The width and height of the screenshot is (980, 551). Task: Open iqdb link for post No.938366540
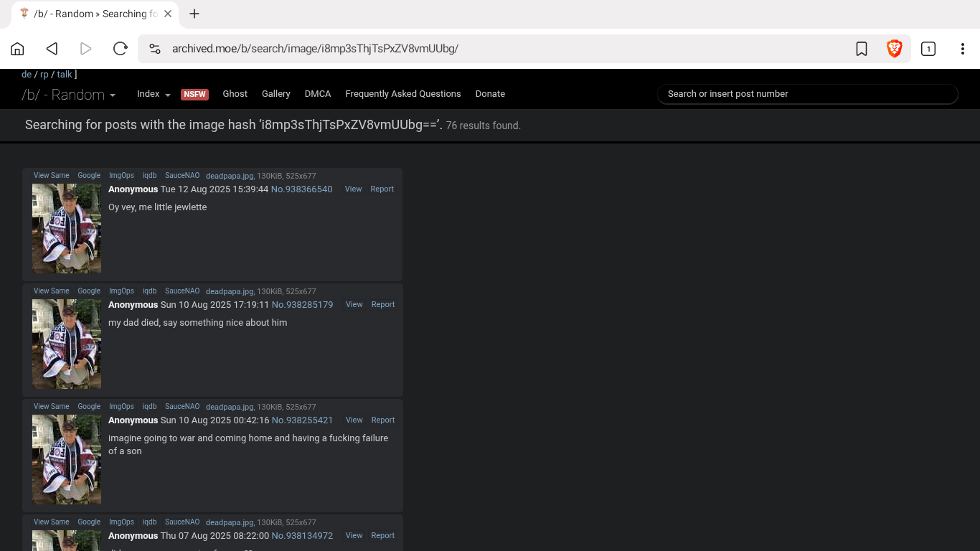tap(149, 176)
